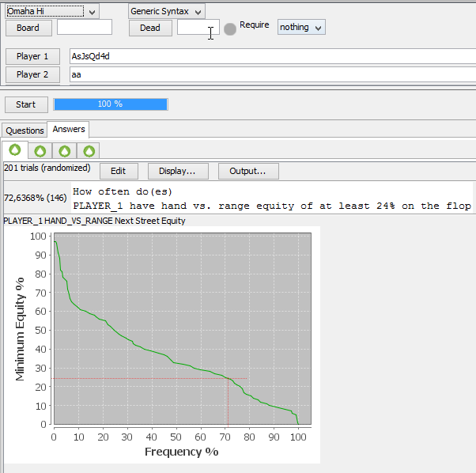
Task: Open the Require 'nothing' dropdown
Action: pos(301,27)
